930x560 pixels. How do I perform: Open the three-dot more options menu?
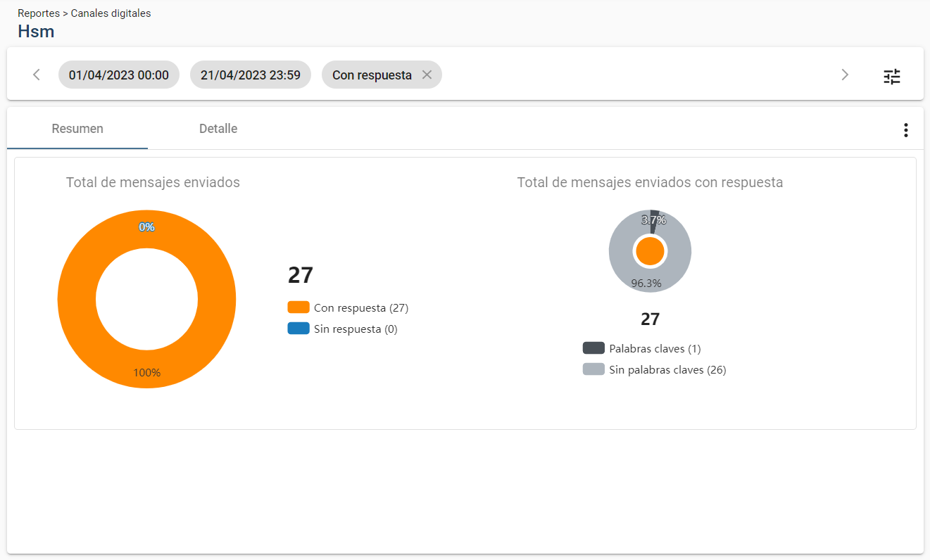tap(905, 130)
